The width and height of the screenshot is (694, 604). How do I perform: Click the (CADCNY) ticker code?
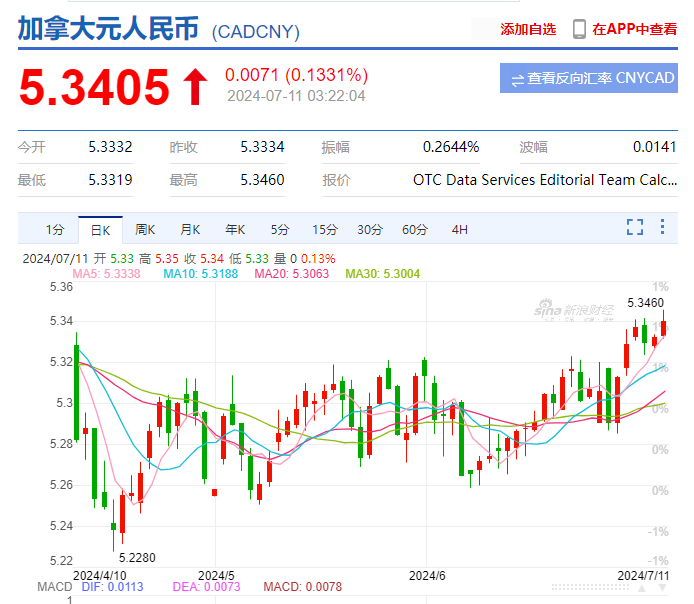pos(255,32)
